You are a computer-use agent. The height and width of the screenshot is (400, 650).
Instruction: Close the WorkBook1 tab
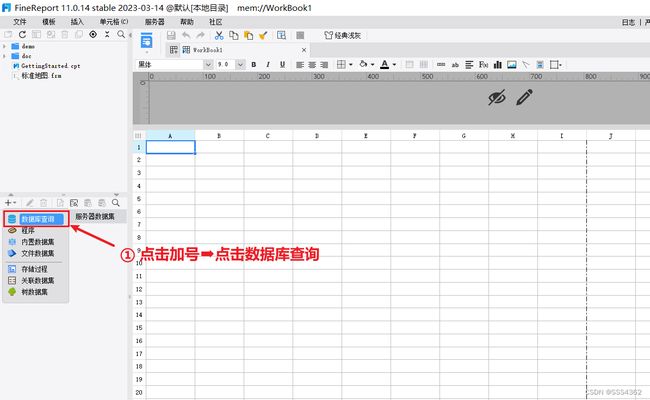click(304, 50)
